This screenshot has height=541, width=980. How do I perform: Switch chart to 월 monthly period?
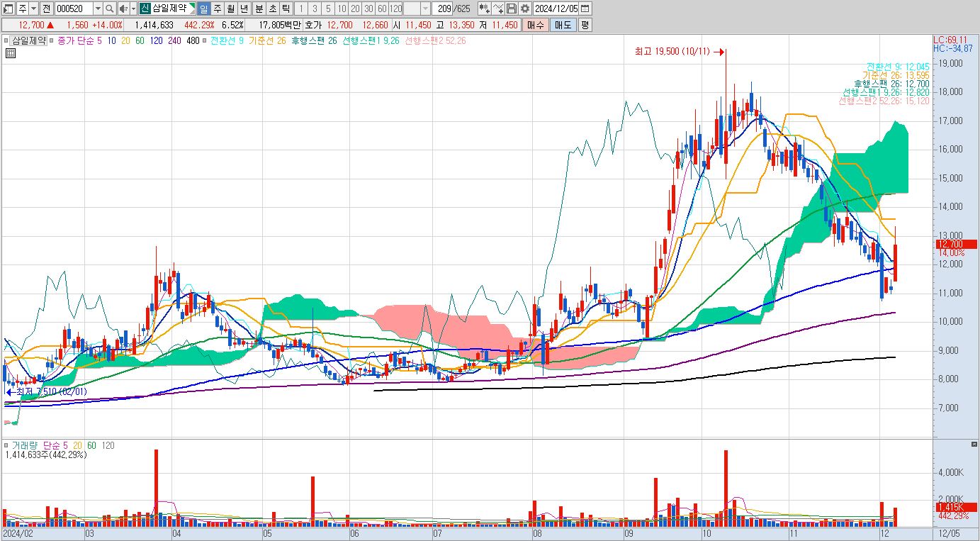[231, 9]
